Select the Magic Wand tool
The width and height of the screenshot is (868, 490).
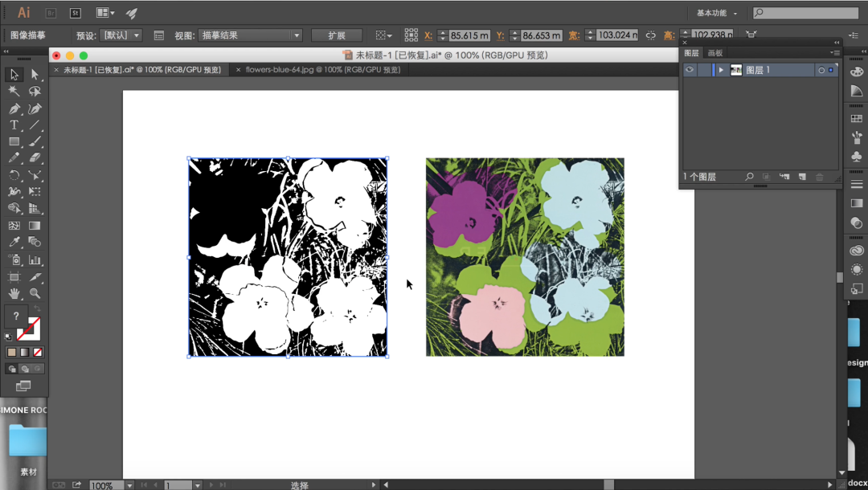(14, 91)
